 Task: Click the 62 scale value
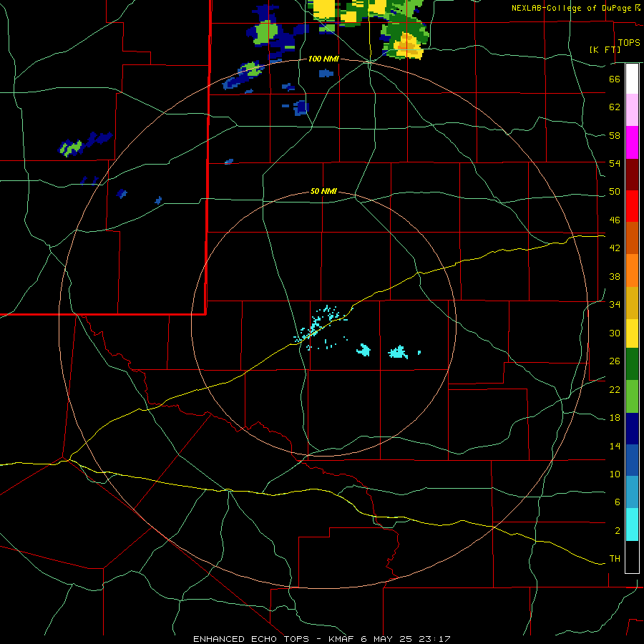[615, 107]
